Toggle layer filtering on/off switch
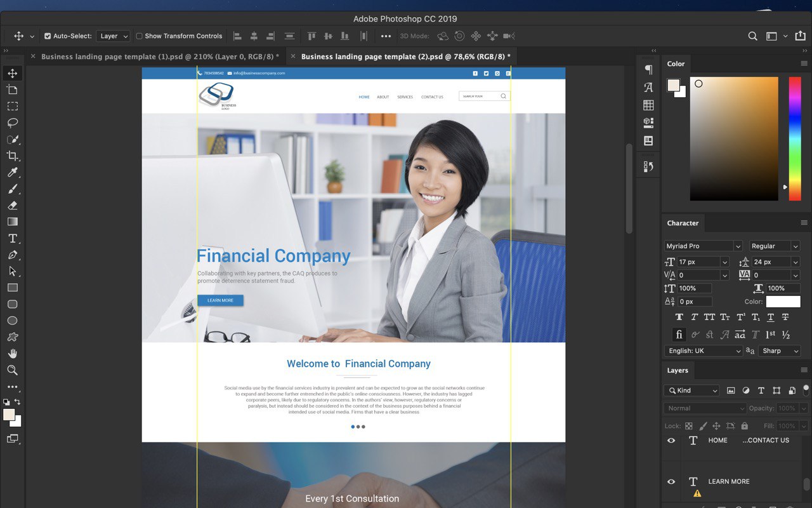This screenshot has width=812, height=508. (806, 389)
